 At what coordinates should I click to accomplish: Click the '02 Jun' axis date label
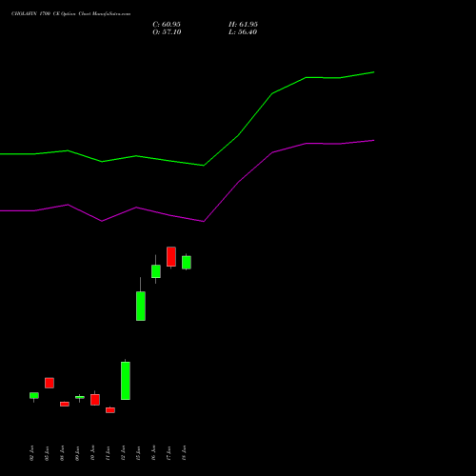(x=31, y=453)
